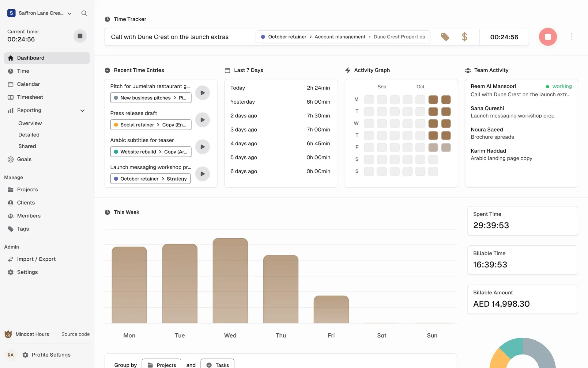Open the tags icon in the tracker bar
588x368 pixels.
click(x=445, y=37)
